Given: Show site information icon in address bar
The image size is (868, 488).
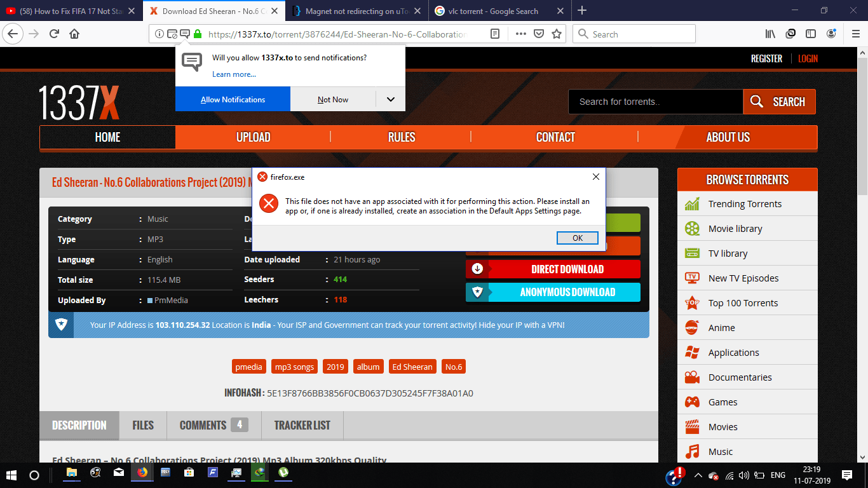Looking at the screenshot, I should [159, 34].
